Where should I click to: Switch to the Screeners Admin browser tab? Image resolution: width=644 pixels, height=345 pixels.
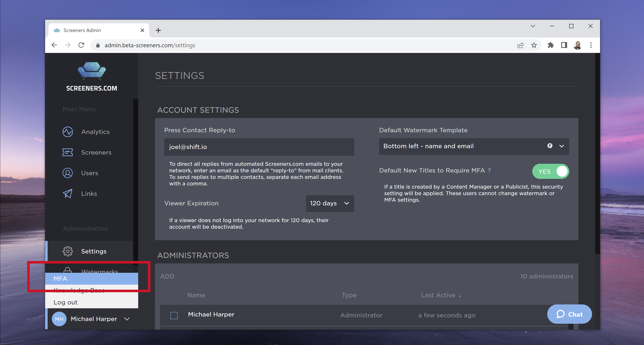pyautogui.click(x=99, y=31)
